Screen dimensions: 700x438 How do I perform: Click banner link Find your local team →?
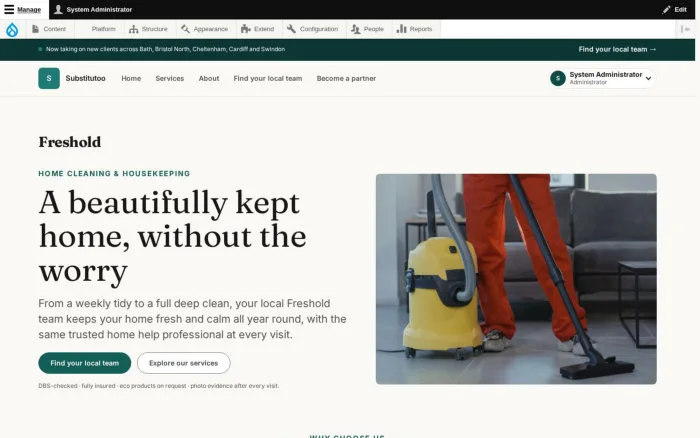tap(617, 49)
